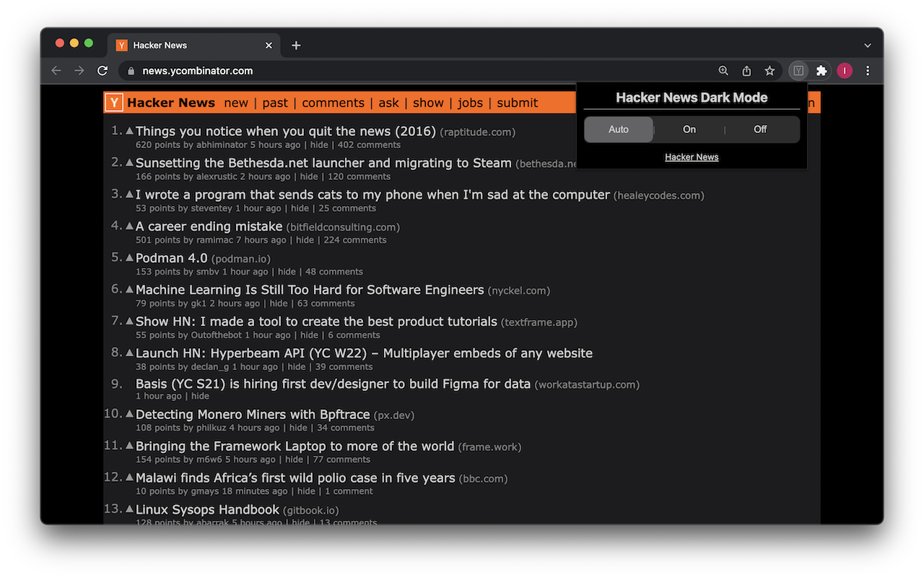Click Hacker News link in extension popup

pyautogui.click(x=692, y=157)
